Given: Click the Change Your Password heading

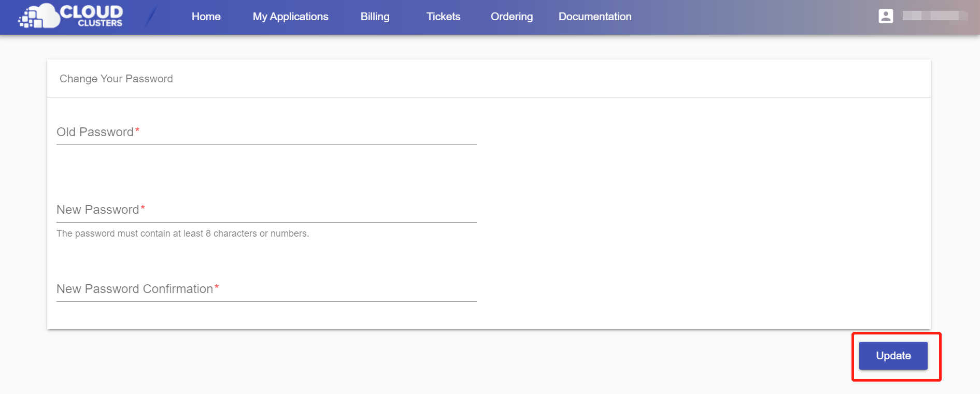Looking at the screenshot, I should [x=116, y=79].
